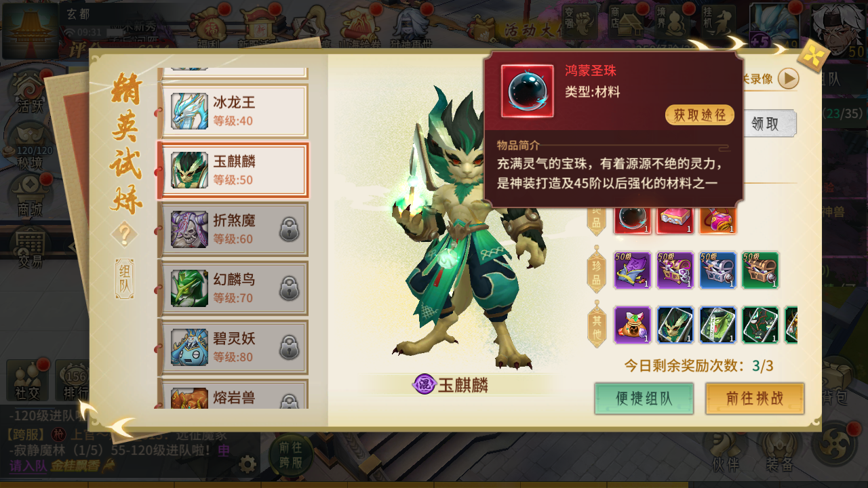Click 便捷组队 green button

tap(644, 399)
